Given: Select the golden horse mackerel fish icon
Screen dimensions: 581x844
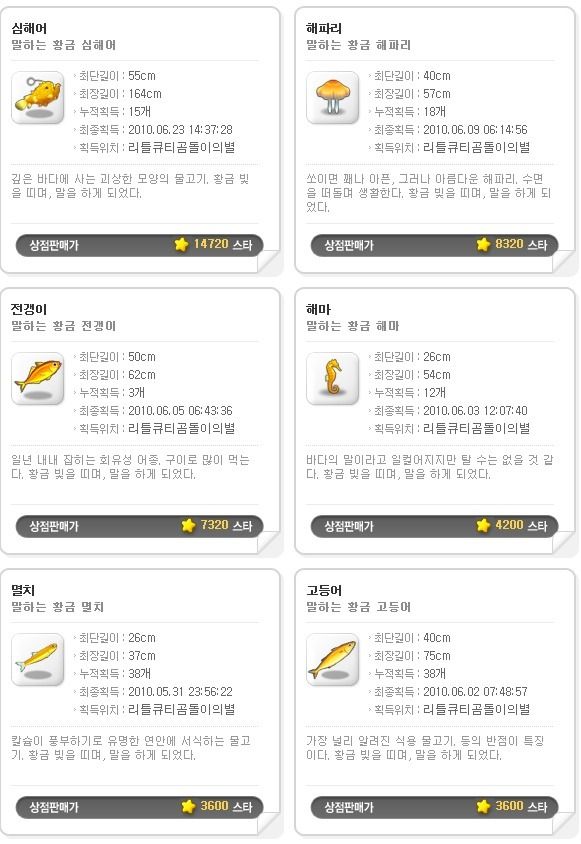Looking at the screenshot, I should tap(38, 378).
